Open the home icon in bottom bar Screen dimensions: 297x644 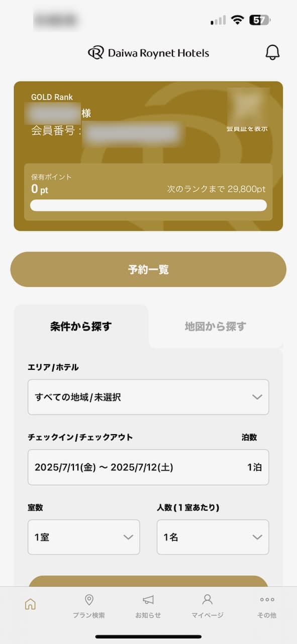click(x=30, y=604)
